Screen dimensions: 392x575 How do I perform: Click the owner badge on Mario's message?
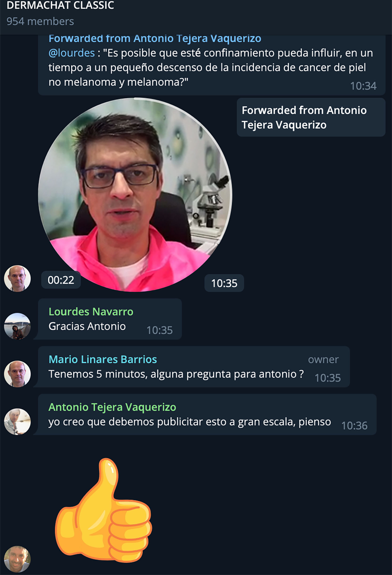pyautogui.click(x=323, y=360)
